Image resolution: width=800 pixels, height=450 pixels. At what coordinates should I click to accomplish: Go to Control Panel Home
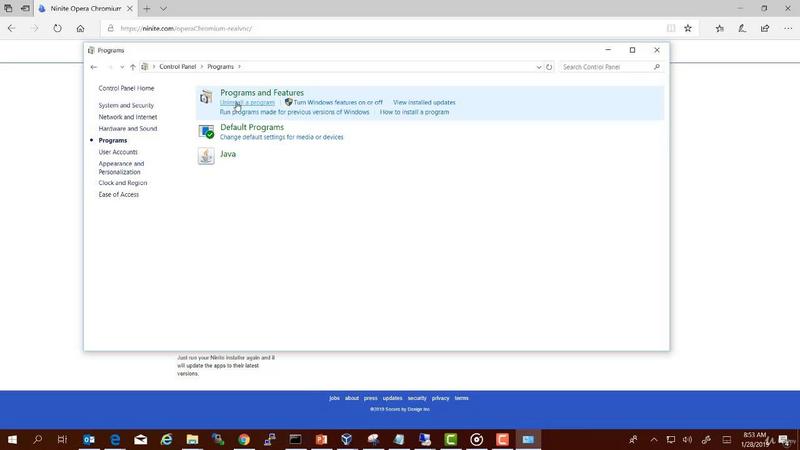[126, 88]
